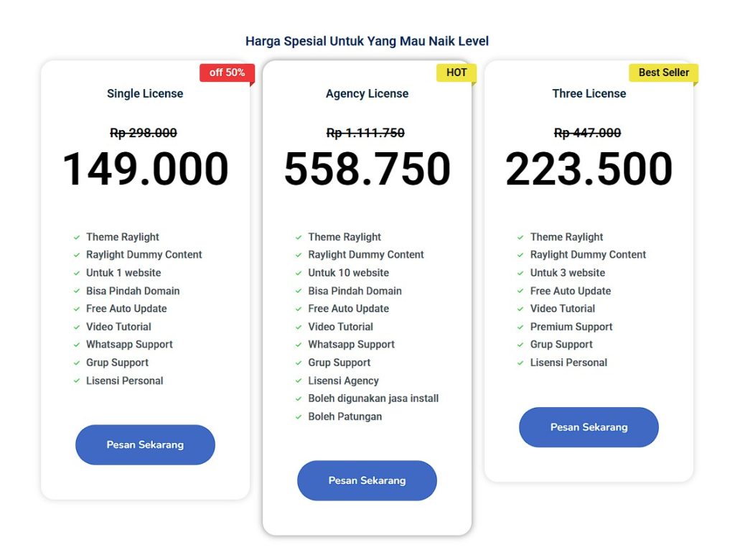Image resolution: width=735 pixels, height=560 pixels.
Task: Click the Single License plan title
Action: pos(145,93)
